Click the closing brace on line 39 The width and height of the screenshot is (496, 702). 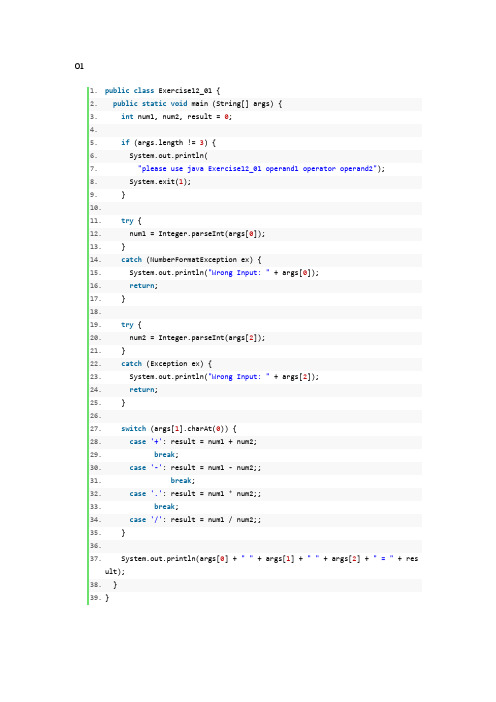pyautogui.click(x=107, y=597)
